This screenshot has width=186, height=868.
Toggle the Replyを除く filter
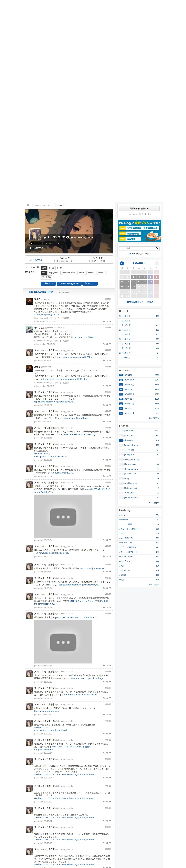click(54, 273)
